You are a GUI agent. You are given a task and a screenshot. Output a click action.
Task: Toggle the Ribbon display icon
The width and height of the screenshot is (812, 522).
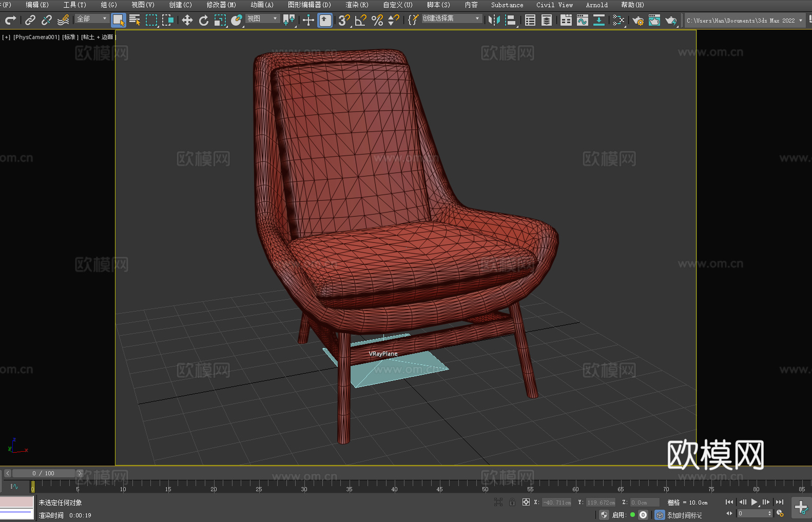coord(566,20)
